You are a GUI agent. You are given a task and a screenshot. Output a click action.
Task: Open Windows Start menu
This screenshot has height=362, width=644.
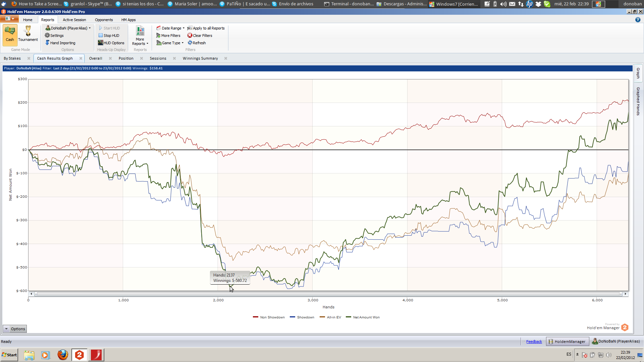pos(9,355)
